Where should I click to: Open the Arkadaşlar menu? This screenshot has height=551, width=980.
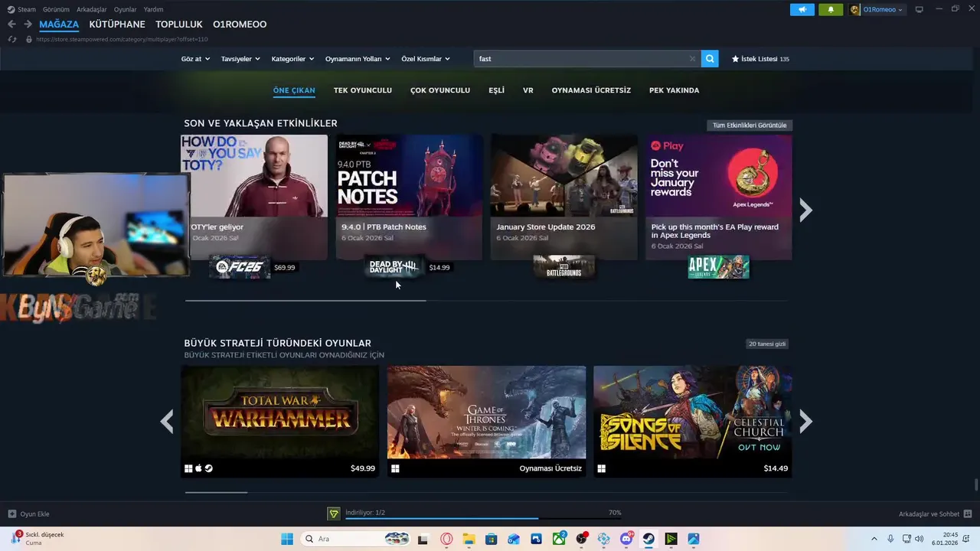tap(92, 9)
